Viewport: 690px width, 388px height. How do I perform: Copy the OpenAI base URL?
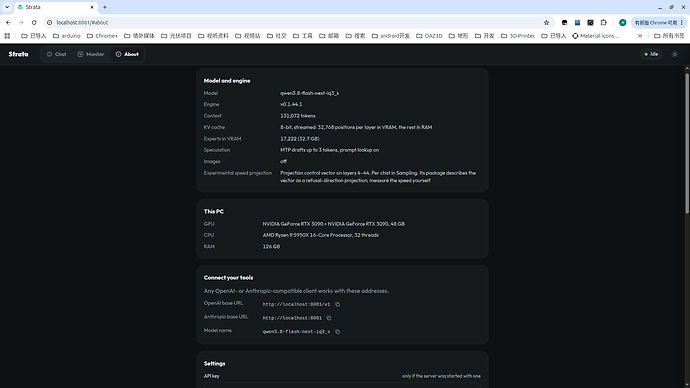point(338,304)
